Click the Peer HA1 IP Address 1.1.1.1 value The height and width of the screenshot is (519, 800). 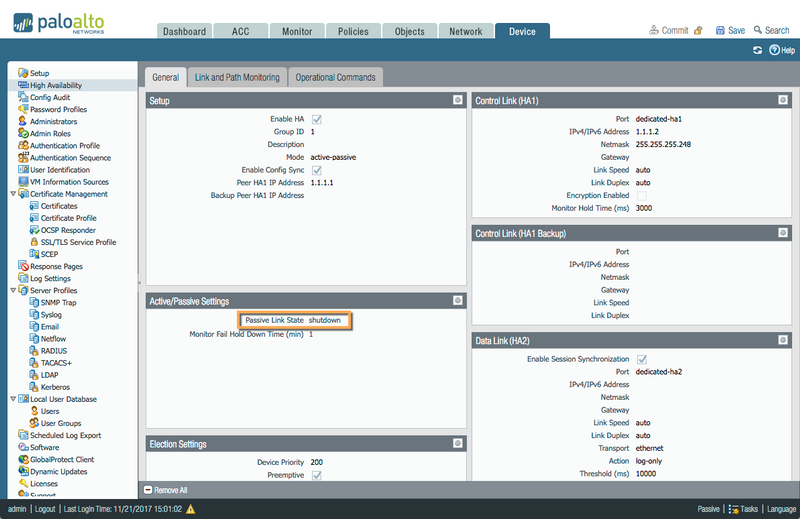(322, 182)
